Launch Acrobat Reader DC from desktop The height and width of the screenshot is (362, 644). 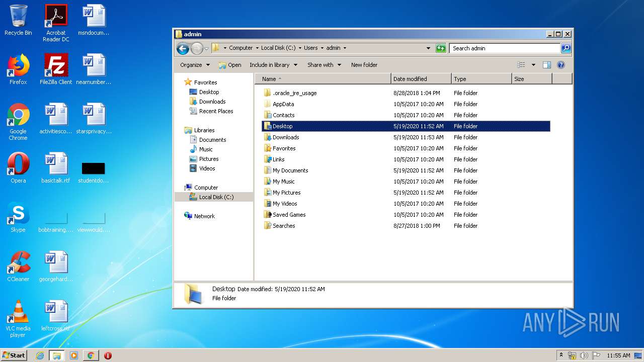(x=56, y=23)
